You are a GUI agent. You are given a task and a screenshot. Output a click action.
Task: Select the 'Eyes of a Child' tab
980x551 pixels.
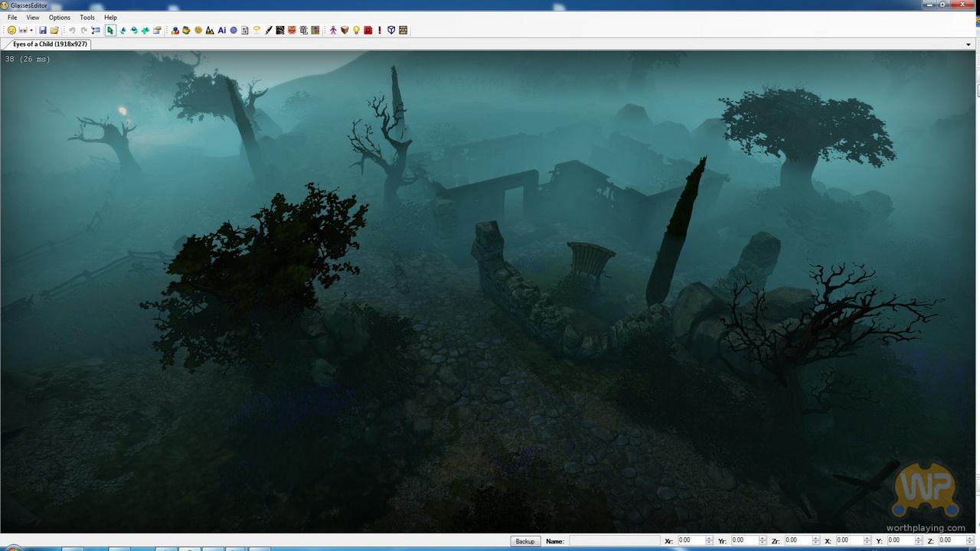[x=49, y=44]
